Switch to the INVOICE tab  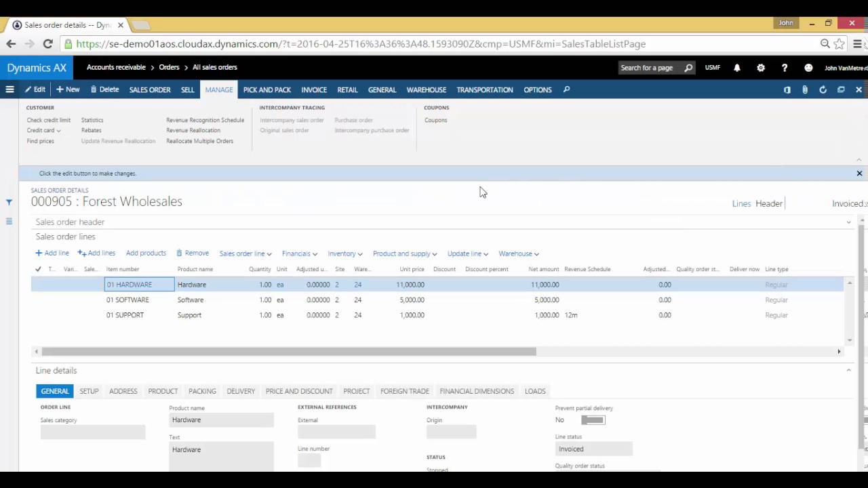coord(314,89)
